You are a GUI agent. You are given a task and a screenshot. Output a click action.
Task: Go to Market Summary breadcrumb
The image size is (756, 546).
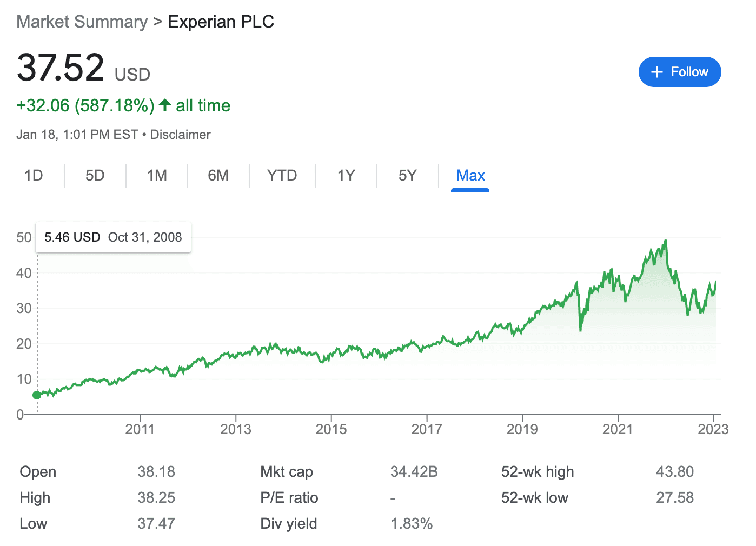click(x=82, y=22)
